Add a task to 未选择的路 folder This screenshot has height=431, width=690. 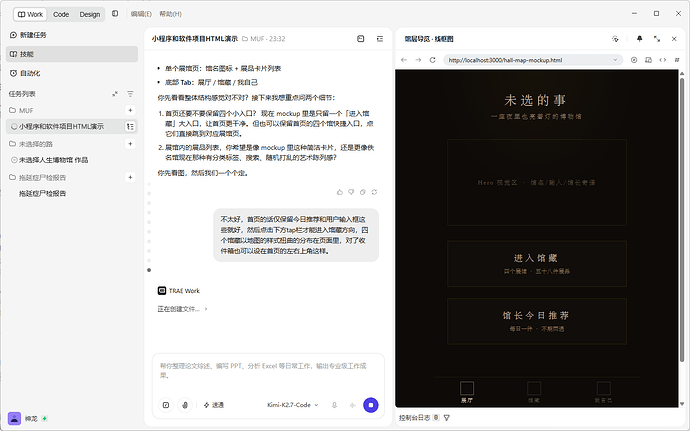click(x=130, y=144)
